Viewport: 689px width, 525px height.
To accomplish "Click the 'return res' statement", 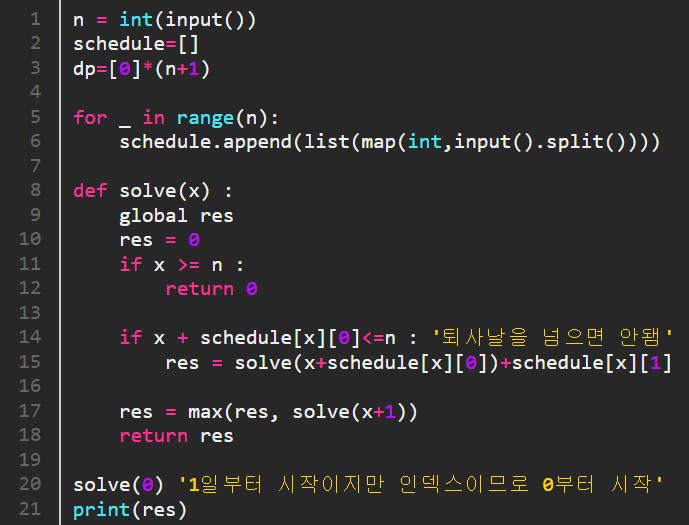I will [x=176, y=436].
